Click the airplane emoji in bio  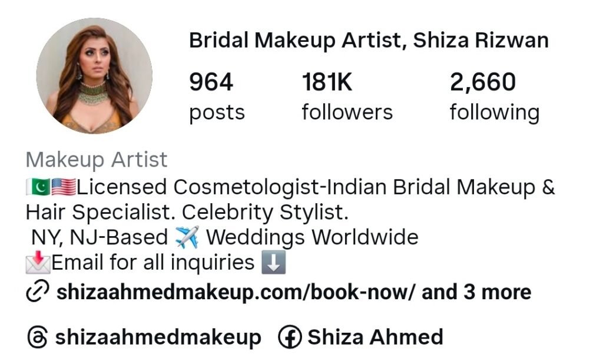click(x=187, y=237)
